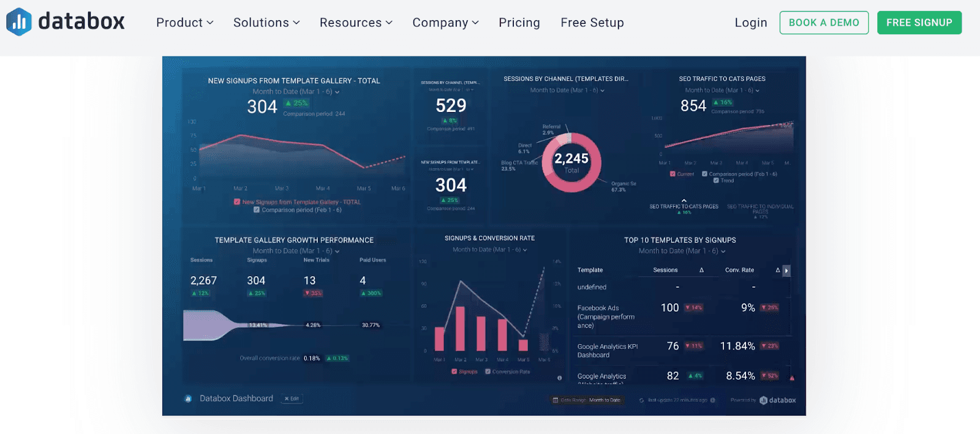This screenshot has height=434, width=980.
Task: Toggle the Signups legend checkbox
Action: pyautogui.click(x=454, y=372)
